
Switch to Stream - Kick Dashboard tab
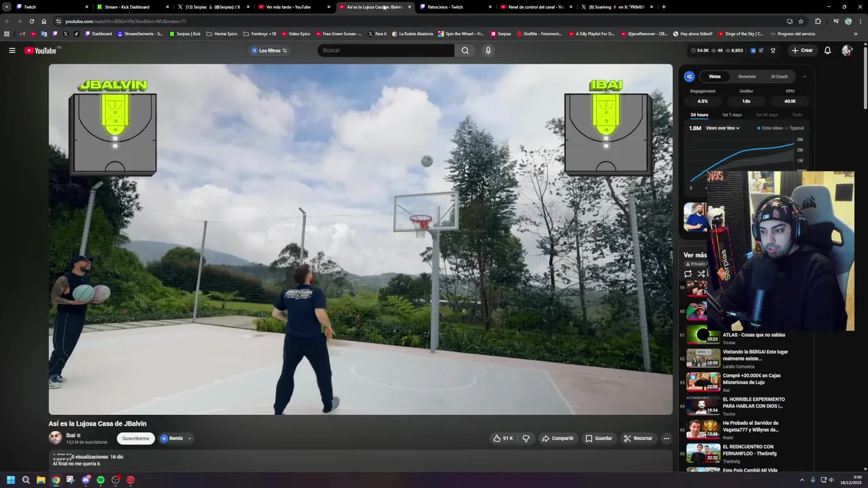(x=132, y=7)
